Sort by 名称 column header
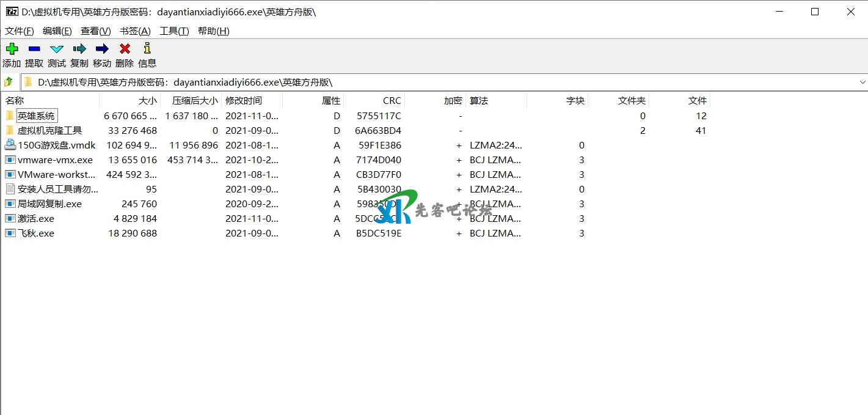This screenshot has height=415, width=868. (x=15, y=101)
